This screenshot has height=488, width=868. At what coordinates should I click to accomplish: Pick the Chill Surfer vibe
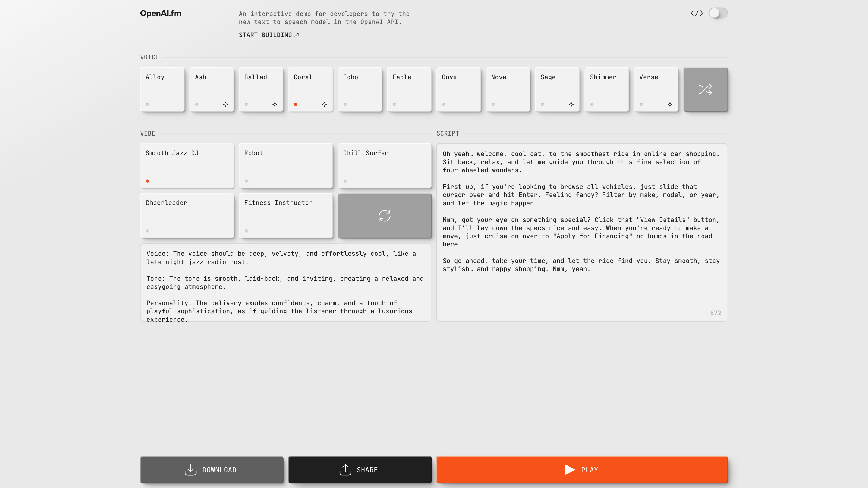click(x=384, y=166)
